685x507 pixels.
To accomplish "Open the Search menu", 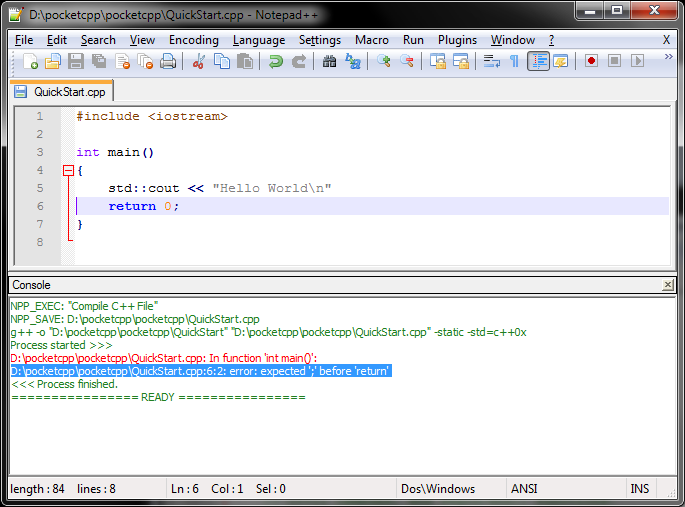I will pos(98,40).
